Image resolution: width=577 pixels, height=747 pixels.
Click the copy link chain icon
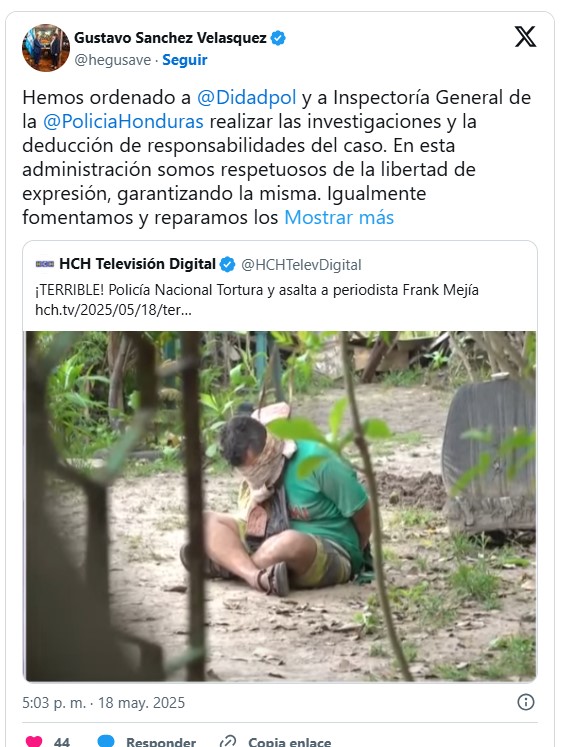(228, 741)
